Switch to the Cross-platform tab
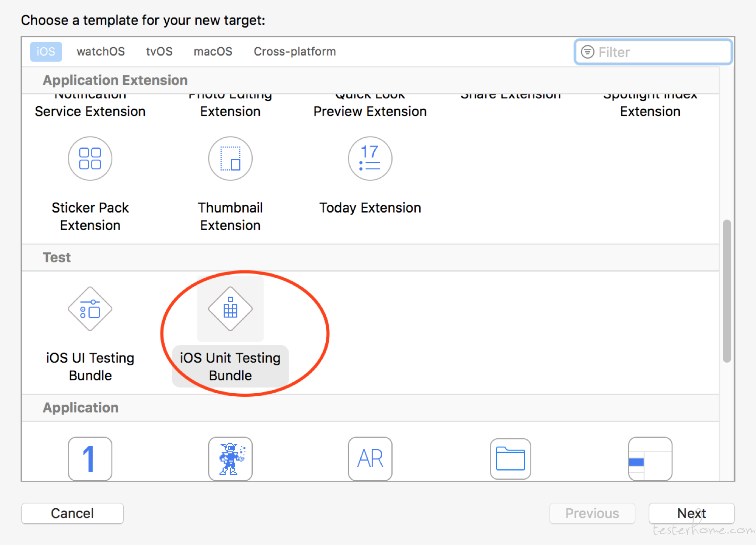The image size is (756, 545). (x=295, y=52)
